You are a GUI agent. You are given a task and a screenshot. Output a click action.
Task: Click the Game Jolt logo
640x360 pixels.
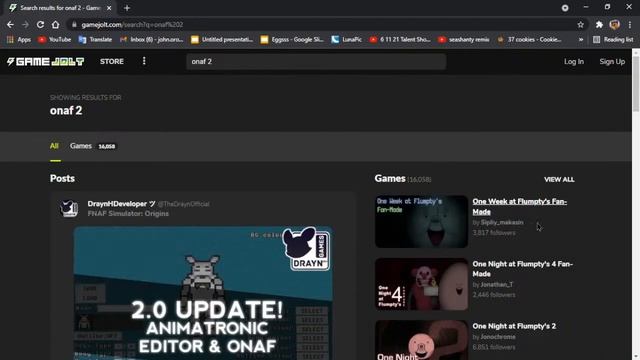(45, 62)
